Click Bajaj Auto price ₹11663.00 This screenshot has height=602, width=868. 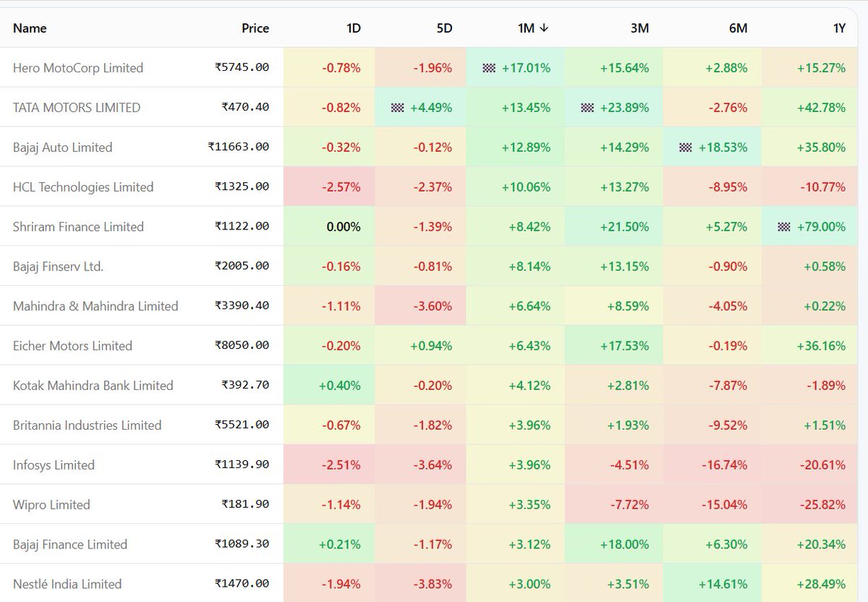tap(239, 147)
